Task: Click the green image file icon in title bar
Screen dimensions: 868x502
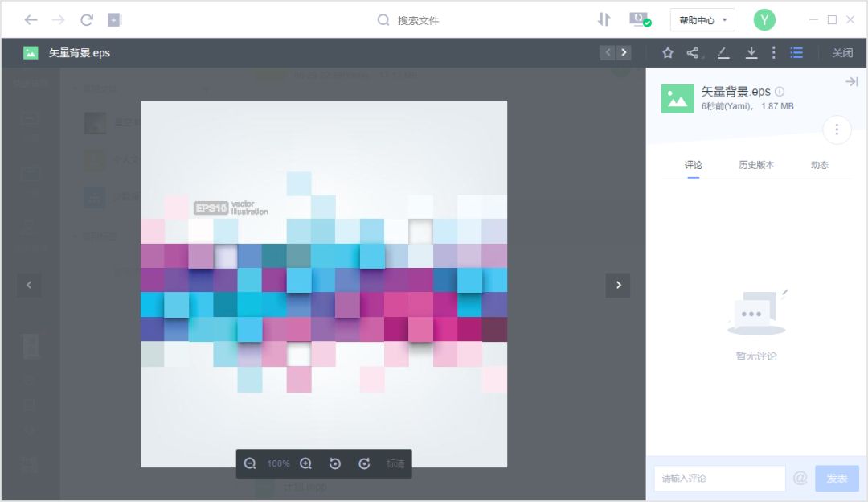Action: coord(31,52)
